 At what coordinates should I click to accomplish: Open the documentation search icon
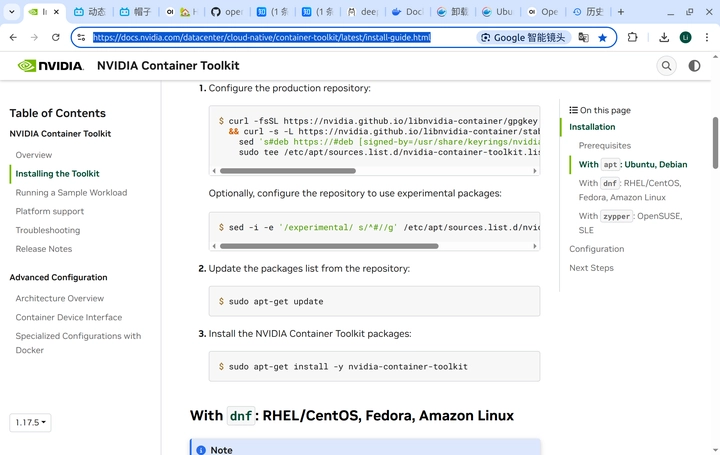click(666, 66)
